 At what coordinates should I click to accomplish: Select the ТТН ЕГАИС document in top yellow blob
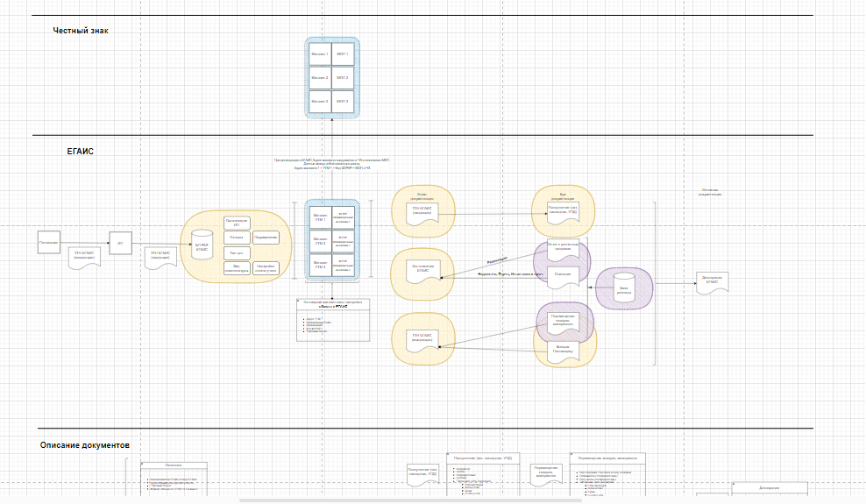pos(422,214)
